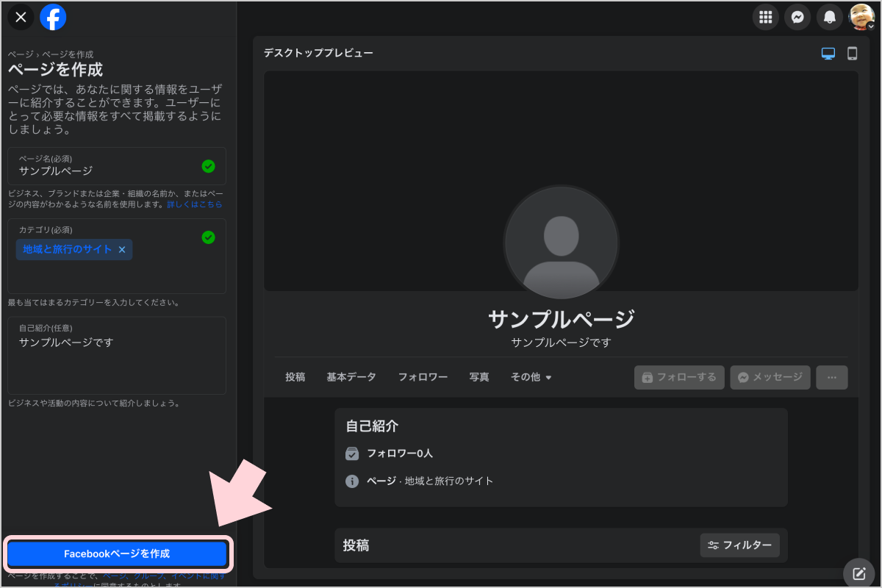Click the フォローする button

[x=679, y=377]
